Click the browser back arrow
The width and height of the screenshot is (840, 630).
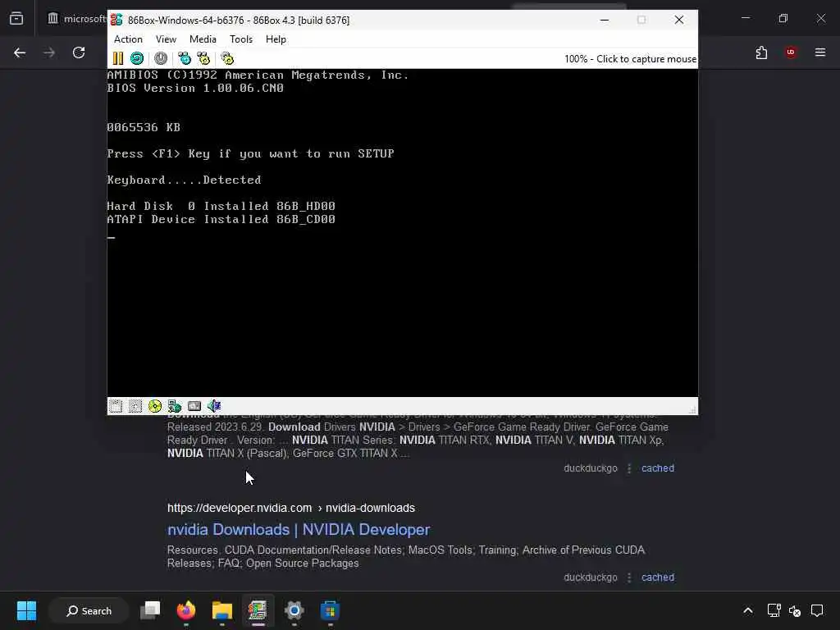(x=20, y=52)
